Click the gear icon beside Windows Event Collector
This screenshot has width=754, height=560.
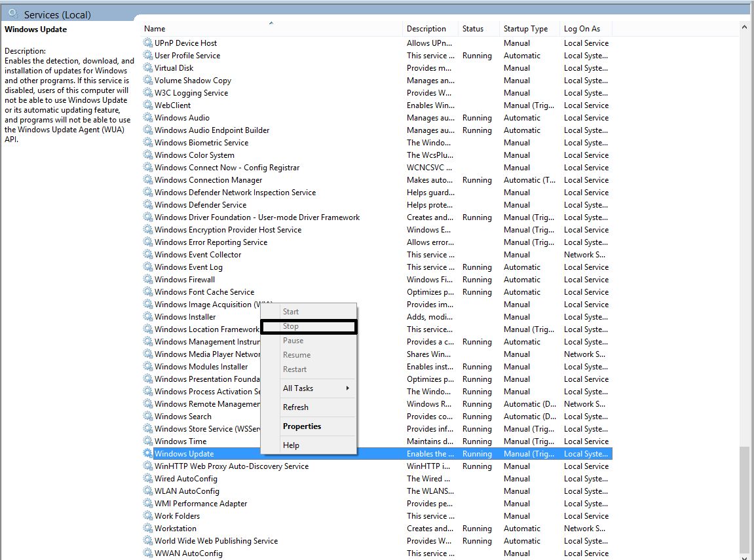(147, 254)
